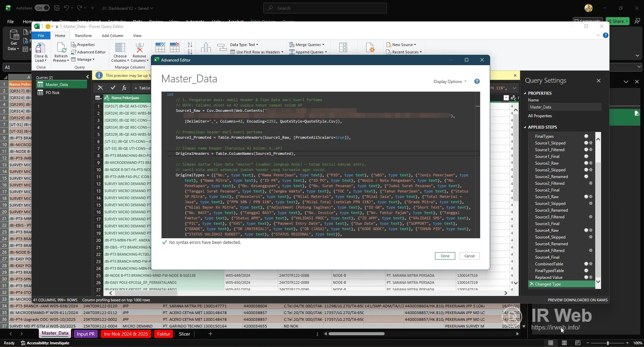This screenshot has width=644, height=347.
Task: Click Cancel in the Advanced Editor
Action: click(469, 256)
